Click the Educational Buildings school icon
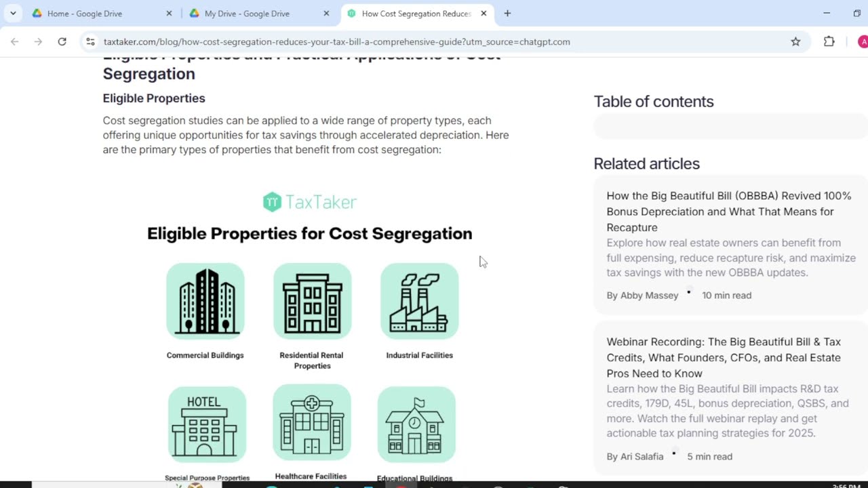868x488 pixels. pos(416,425)
